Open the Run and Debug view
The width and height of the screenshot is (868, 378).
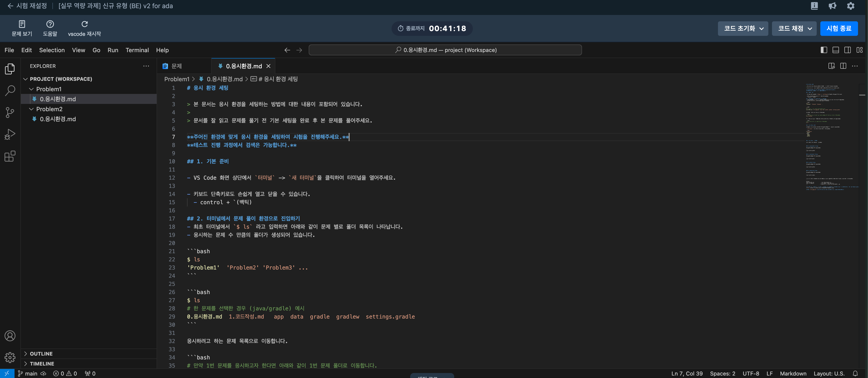(10, 134)
